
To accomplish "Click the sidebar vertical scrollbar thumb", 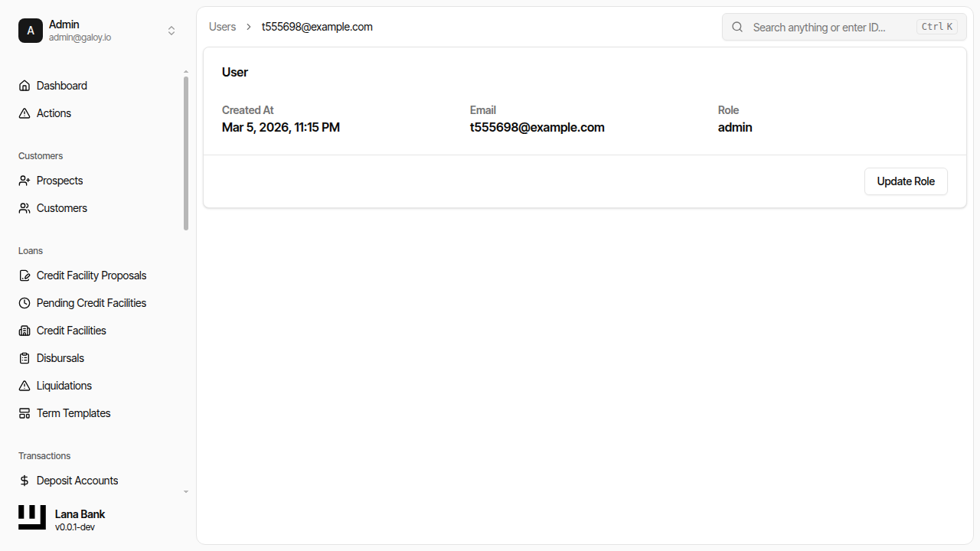I will tap(186, 153).
